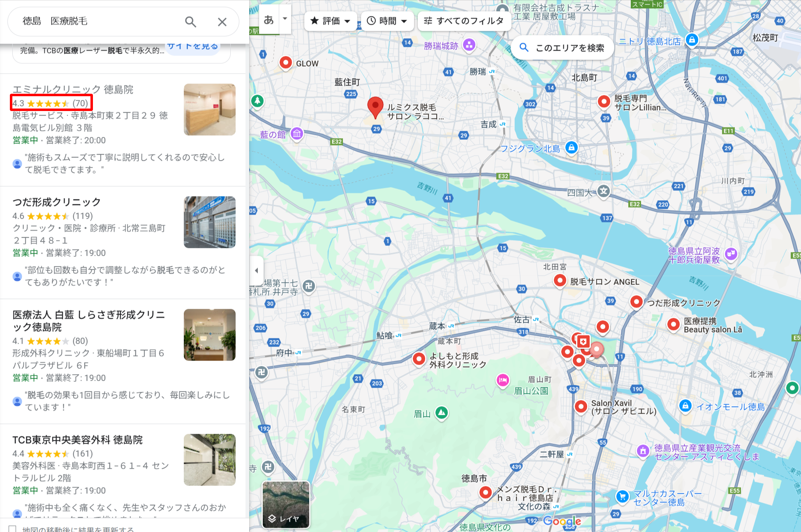This screenshot has width=801, height=532.
Task: Click アスティとくしま landmark icon
Action: point(643,451)
